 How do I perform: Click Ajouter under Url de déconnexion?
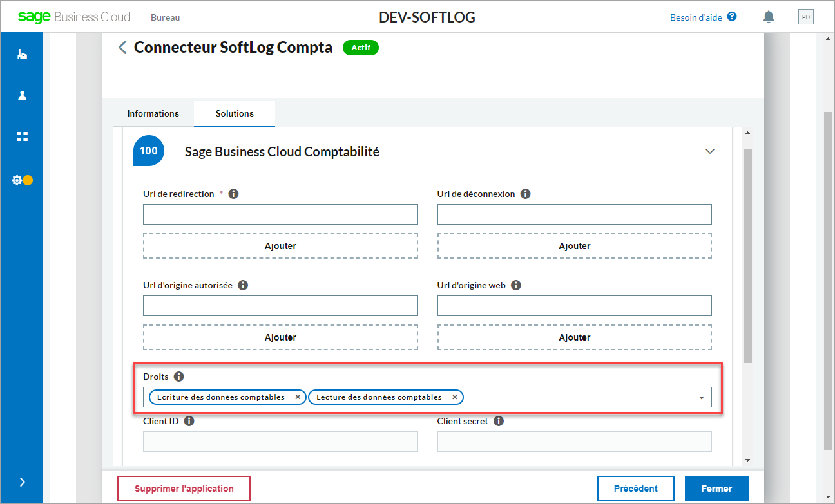click(575, 246)
